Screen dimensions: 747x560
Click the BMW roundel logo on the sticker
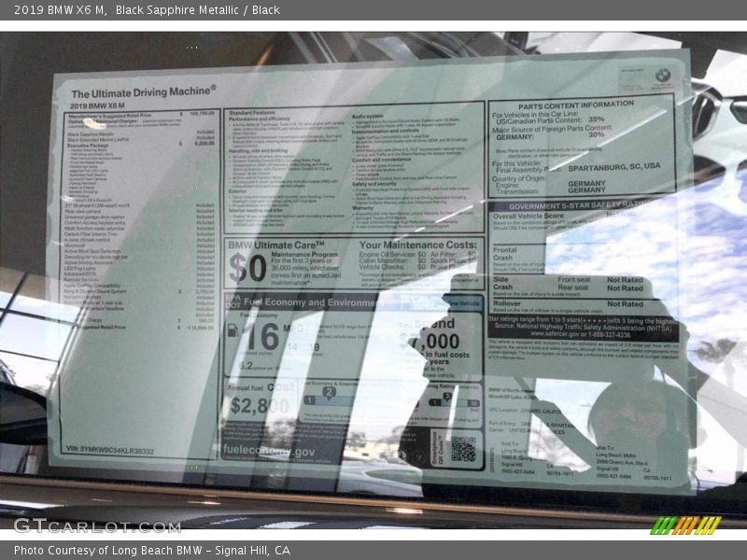pyautogui.click(x=663, y=76)
